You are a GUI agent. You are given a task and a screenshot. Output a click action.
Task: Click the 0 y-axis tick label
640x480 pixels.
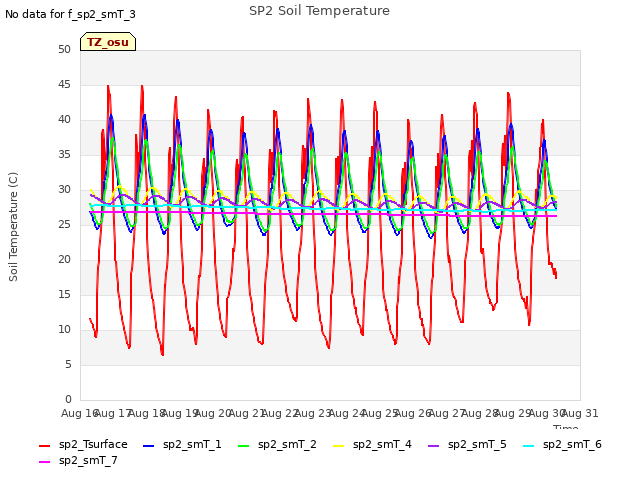click(68, 399)
